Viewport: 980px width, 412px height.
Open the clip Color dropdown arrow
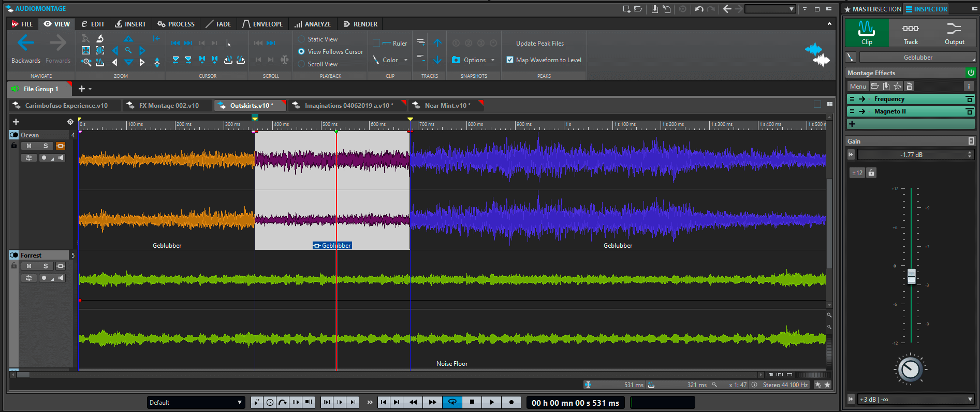tap(406, 60)
